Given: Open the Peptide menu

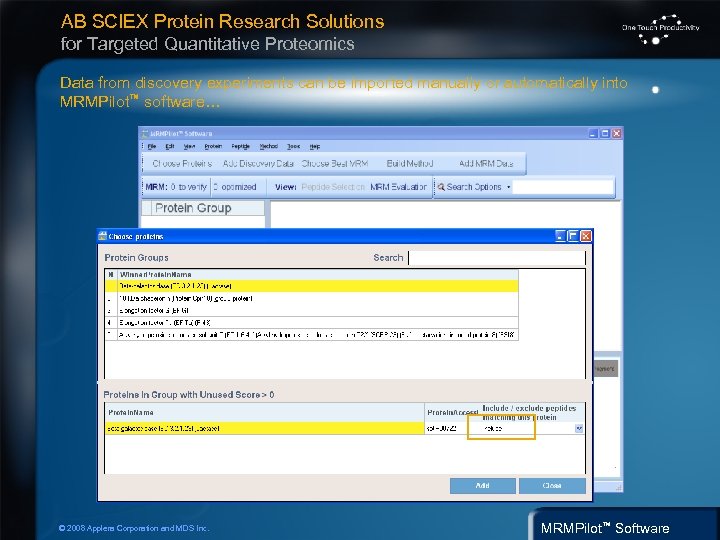Looking at the screenshot, I should (241, 146).
